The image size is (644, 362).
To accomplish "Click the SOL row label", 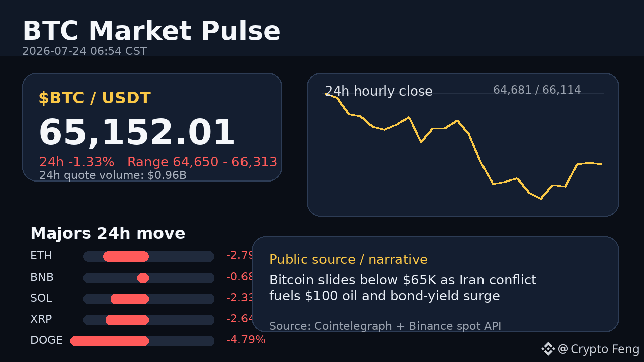I will coord(41,298).
